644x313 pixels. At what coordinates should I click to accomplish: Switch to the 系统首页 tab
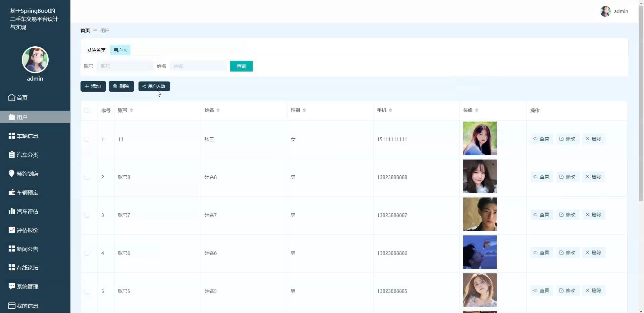pos(96,50)
